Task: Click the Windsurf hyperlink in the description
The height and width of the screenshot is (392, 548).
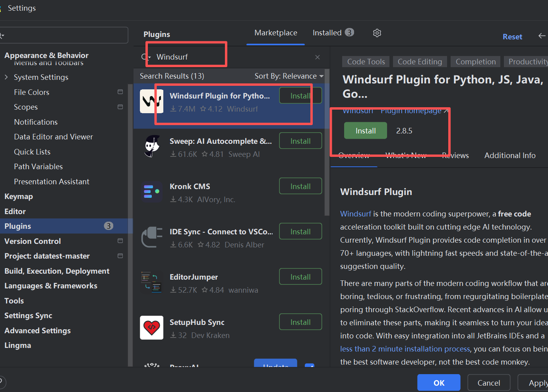Action: coord(356,214)
